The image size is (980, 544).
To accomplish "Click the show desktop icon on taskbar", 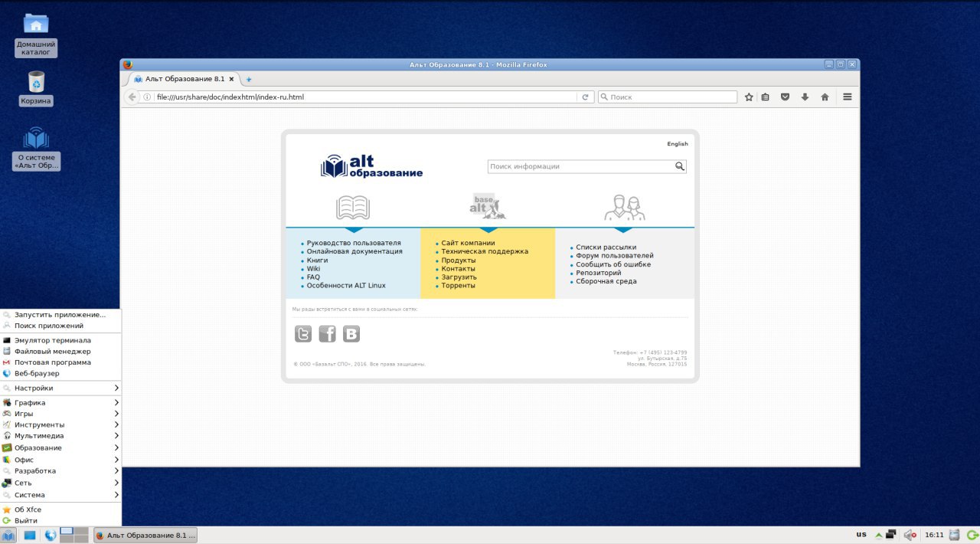I will tap(30, 535).
